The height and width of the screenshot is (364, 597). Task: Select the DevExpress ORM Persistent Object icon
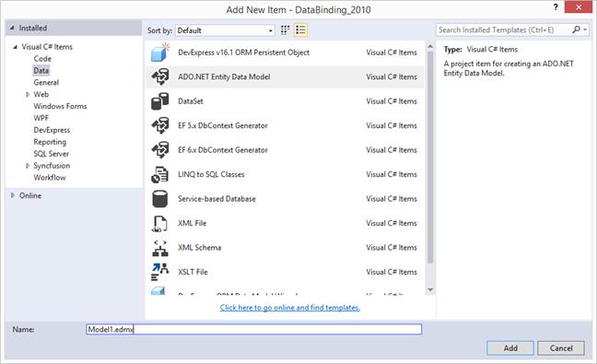coord(160,53)
